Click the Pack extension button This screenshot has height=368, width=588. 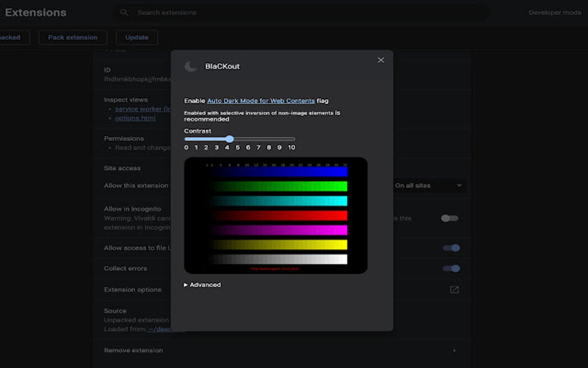click(x=73, y=37)
